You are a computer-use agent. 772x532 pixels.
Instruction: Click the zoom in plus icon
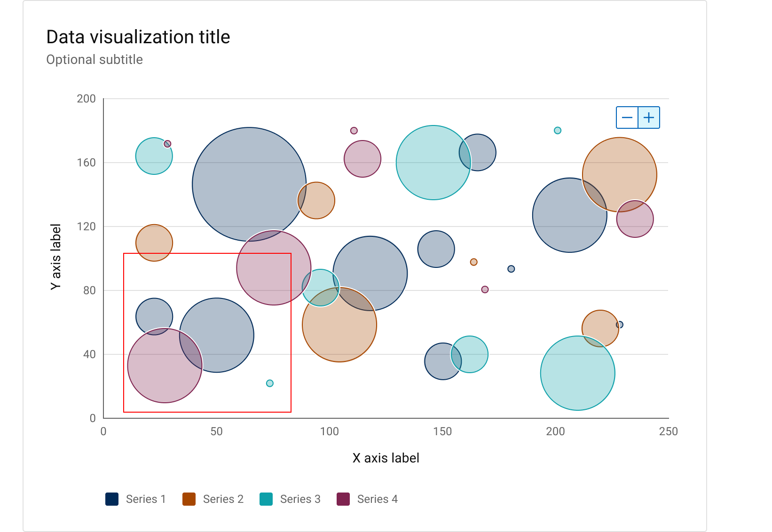(x=648, y=117)
